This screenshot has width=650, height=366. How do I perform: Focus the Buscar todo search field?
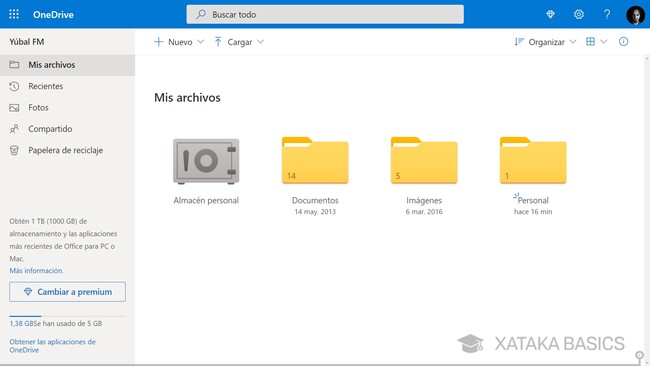325,15
